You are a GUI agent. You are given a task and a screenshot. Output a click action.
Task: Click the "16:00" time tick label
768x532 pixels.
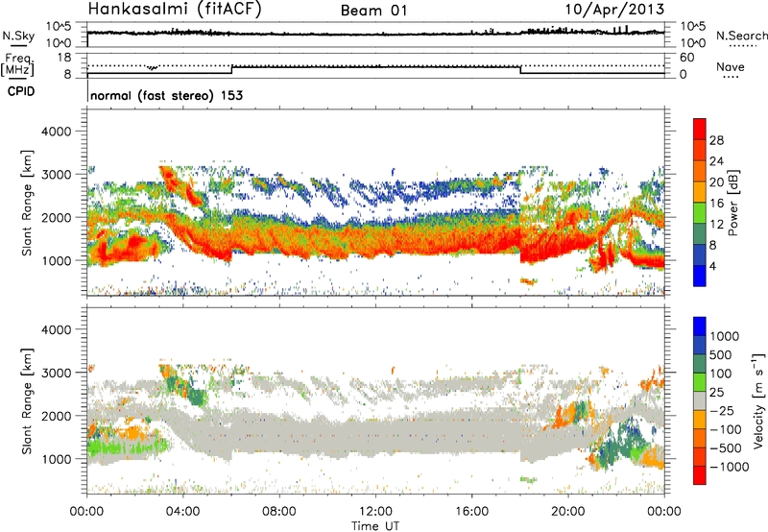pyautogui.click(x=471, y=512)
